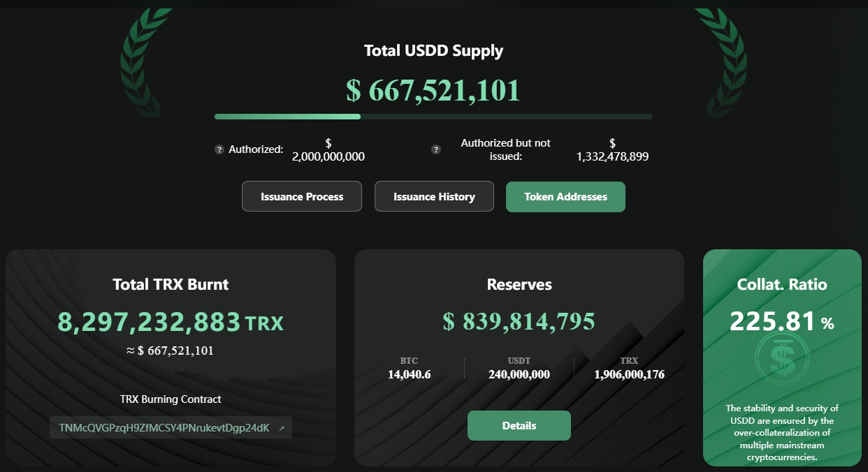Viewport: 868px width, 472px height.
Task: Click the approximate value ≈ $ 667,521,101
Action: pyautogui.click(x=171, y=351)
